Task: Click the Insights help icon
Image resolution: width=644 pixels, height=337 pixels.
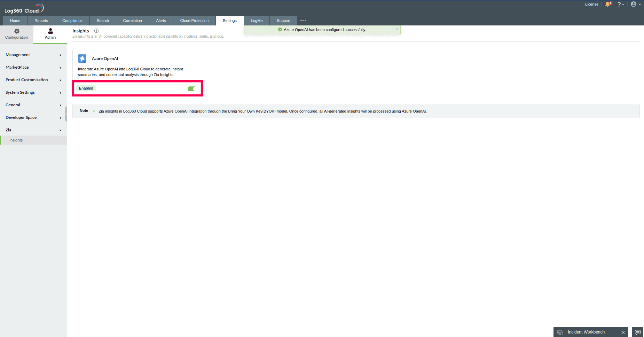Action: pos(96,31)
